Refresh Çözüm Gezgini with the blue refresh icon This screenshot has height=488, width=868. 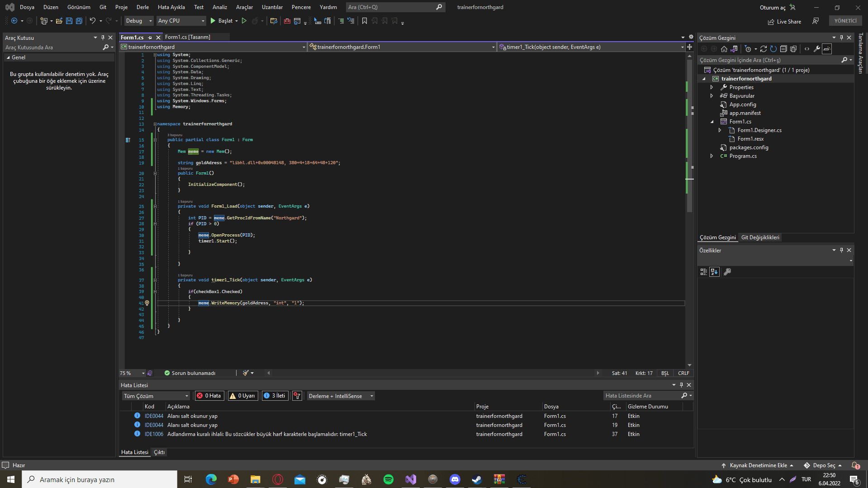773,49
